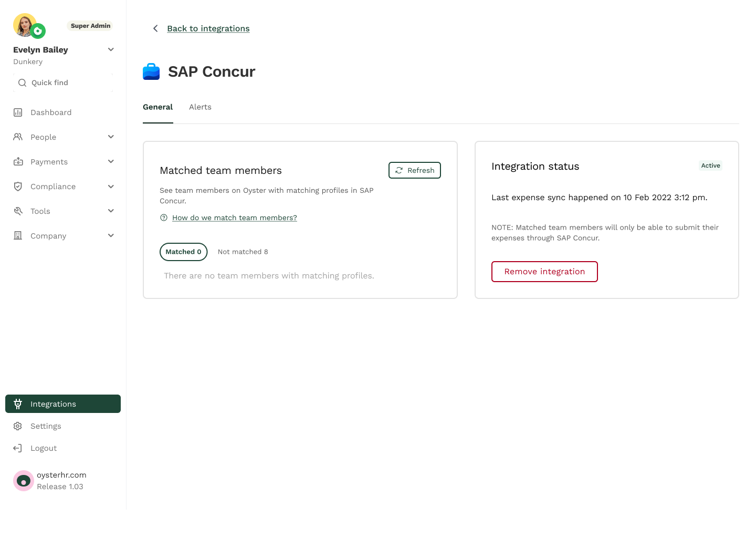Click the SAP Concur briefcase logo
The width and height of the screenshot is (756, 538).
151,71
